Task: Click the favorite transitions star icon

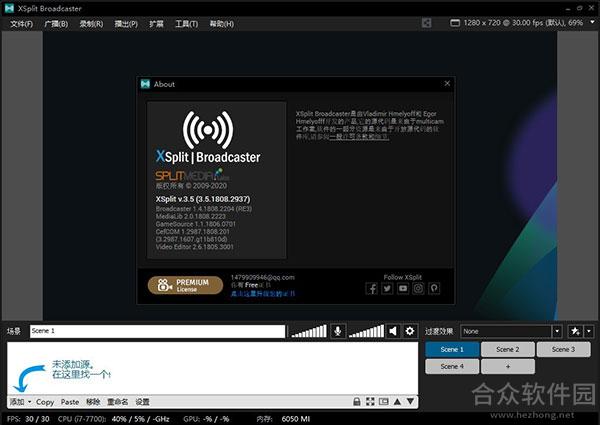Action: [x=575, y=331]
